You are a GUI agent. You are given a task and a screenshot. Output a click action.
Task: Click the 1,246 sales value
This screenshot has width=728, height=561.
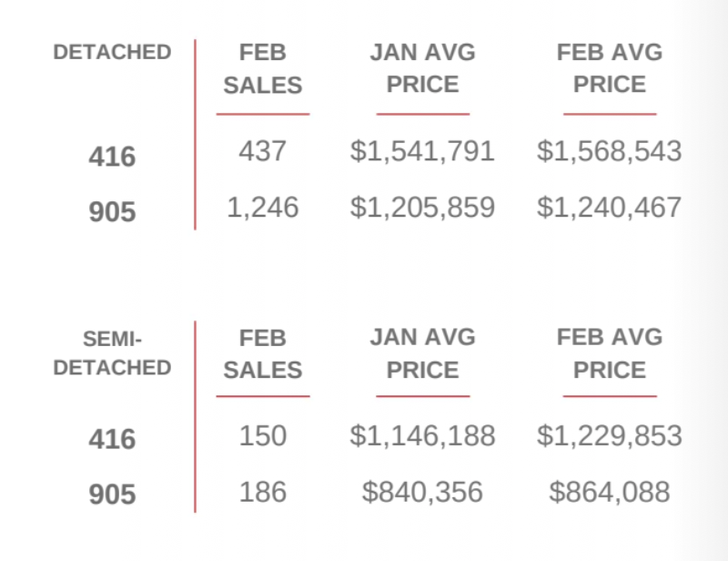pos(262,208)
